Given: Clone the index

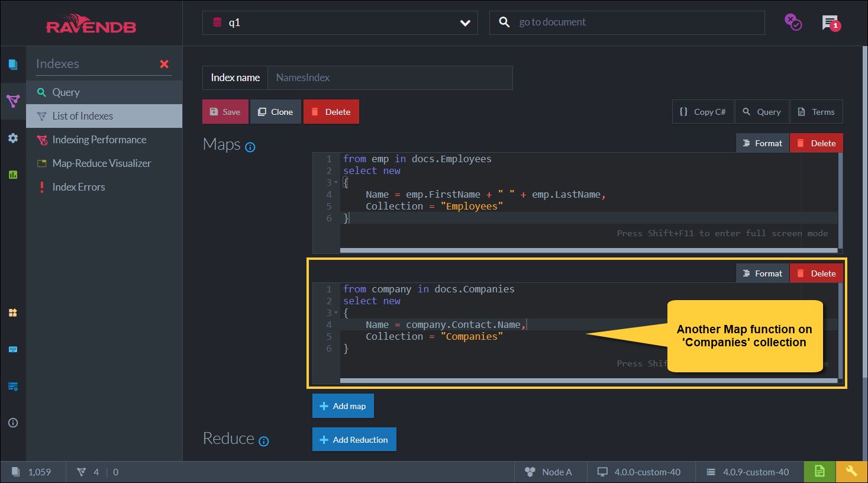Looking at the screenshot, I should [x=276, y=112].
